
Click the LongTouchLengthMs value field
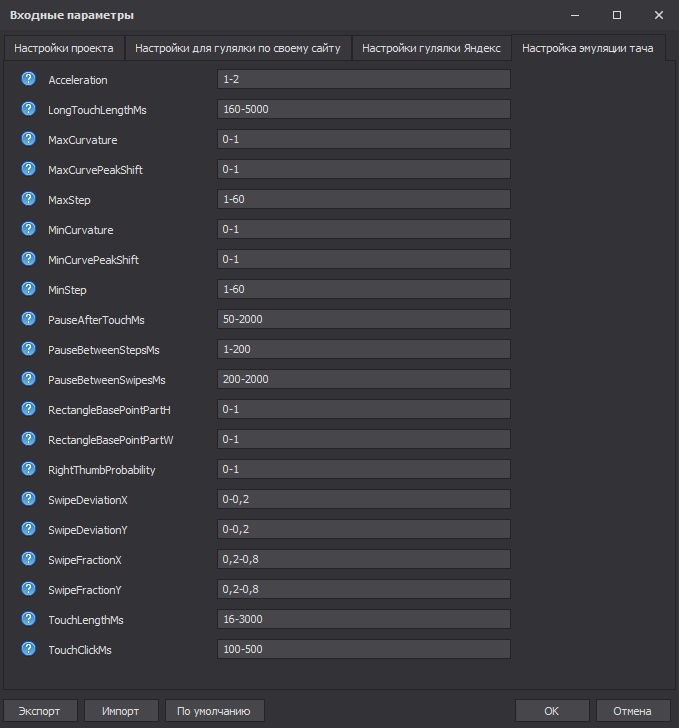coord(364,109)
